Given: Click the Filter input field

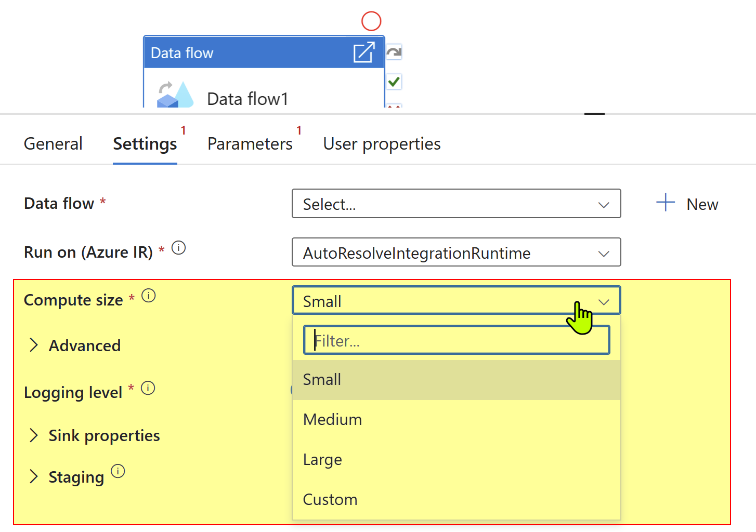Looking at the screenshot, I should pyautogui.click(x=456, y=340).
